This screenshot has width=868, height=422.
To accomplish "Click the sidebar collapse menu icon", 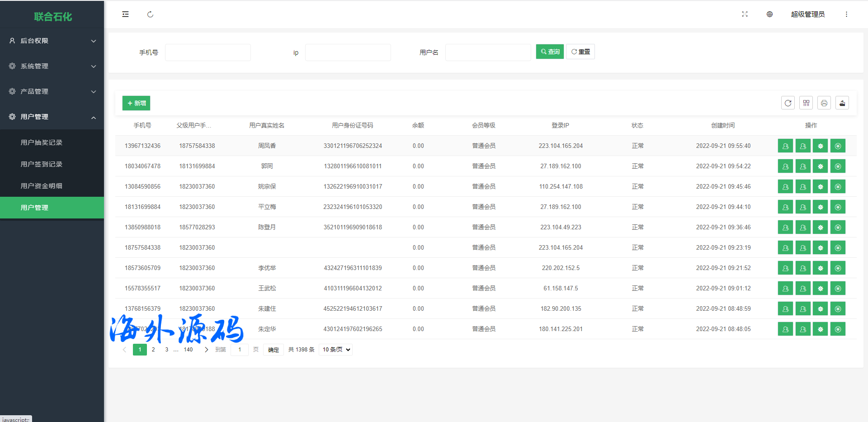I will (x=125, y=14).
